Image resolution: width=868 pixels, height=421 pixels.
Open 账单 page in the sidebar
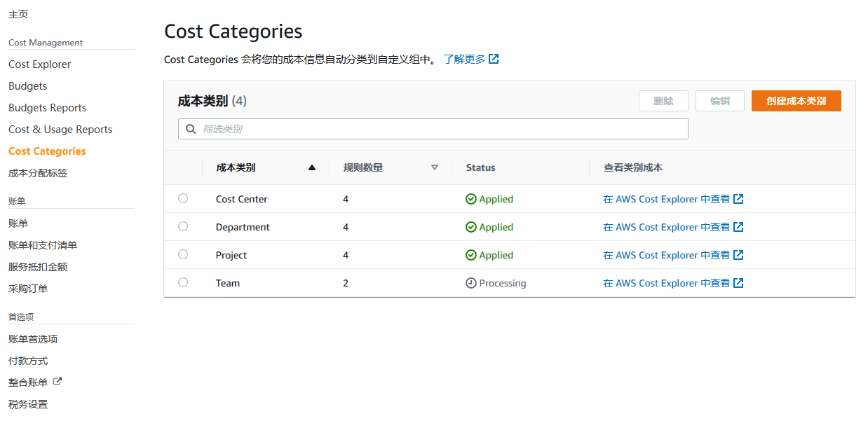coord(18,223)
